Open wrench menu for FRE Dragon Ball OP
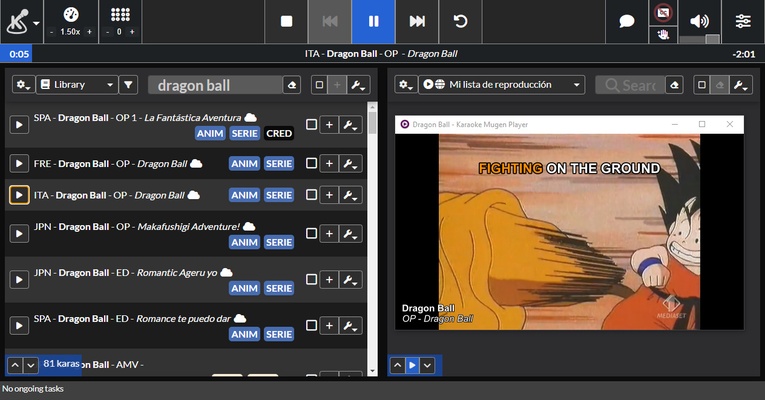 351,163
